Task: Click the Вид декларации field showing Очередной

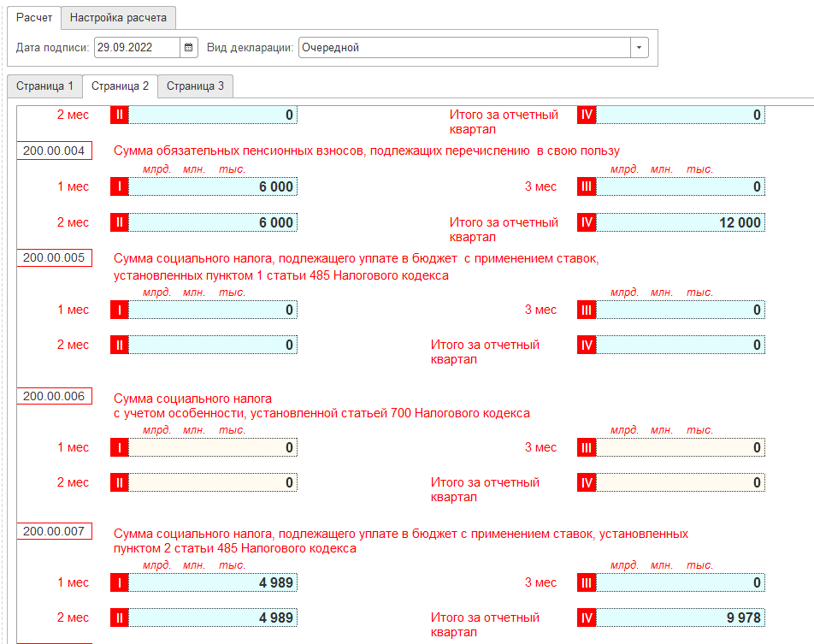Action: tap(464, 48)
